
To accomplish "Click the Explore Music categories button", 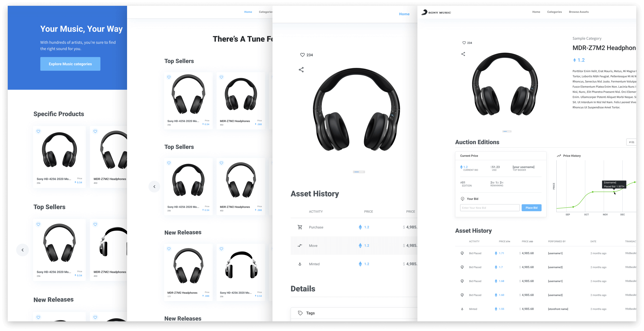I will click(x=70, y=64).
